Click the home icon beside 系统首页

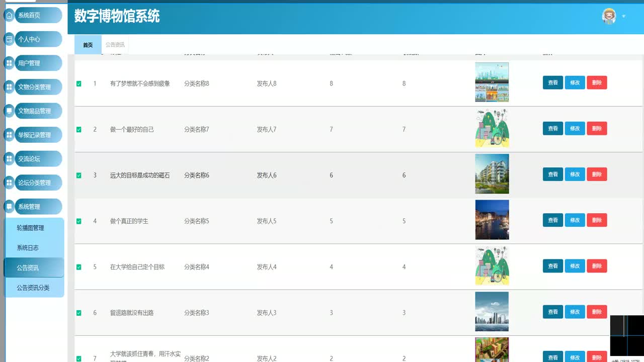[x=9, y=15]
